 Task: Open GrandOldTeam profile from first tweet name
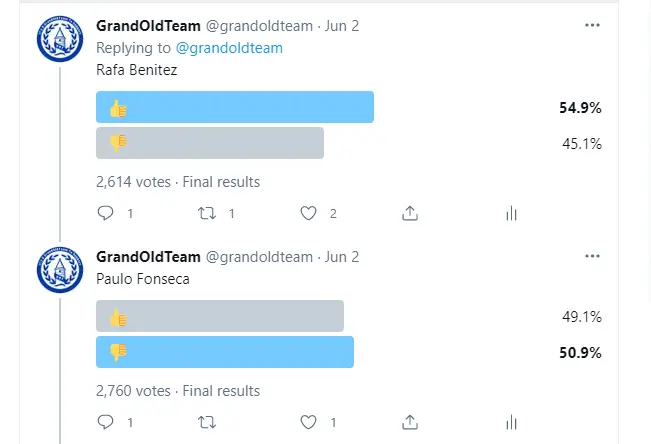(x=147, y=26)
